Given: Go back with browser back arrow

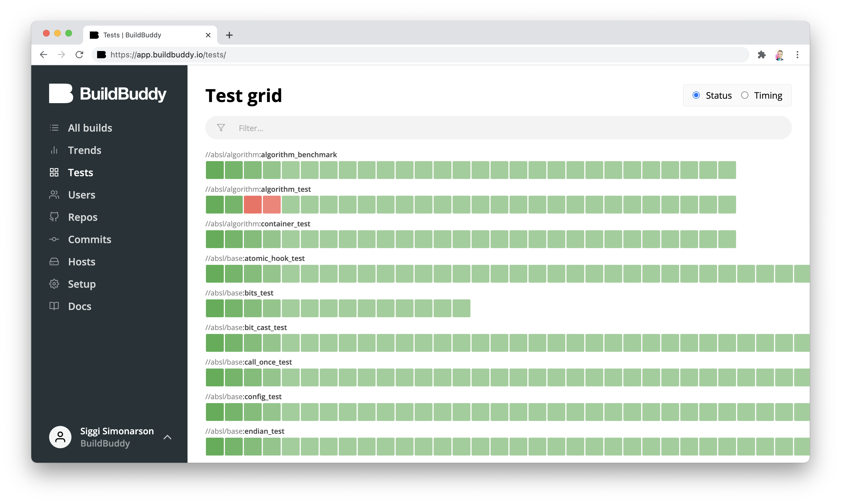Looking at the screenshot, I should point(44,55).
